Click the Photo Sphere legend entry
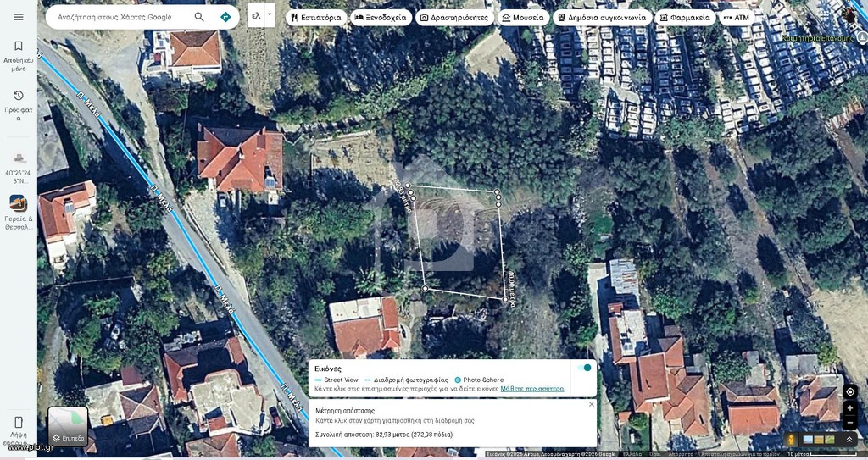 click(479, 380)
